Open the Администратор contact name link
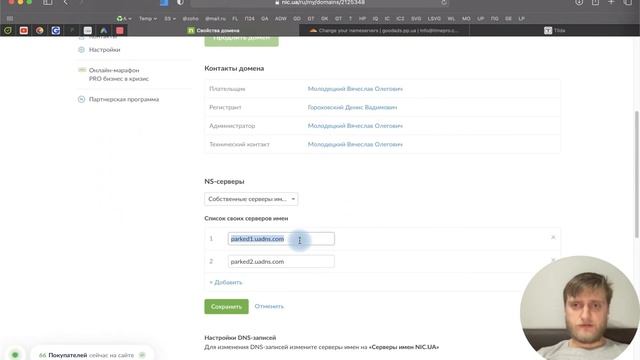640x360 pixels. pos(355,126)
